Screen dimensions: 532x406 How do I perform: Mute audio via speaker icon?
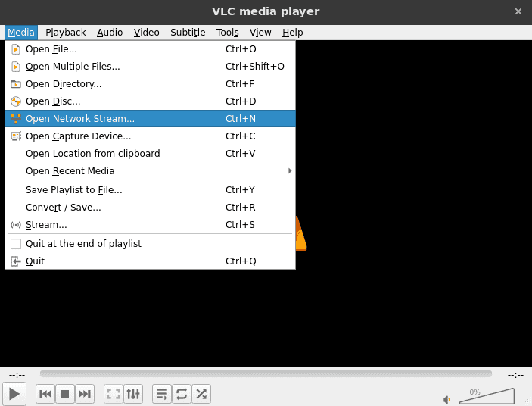tap(446, 400)
